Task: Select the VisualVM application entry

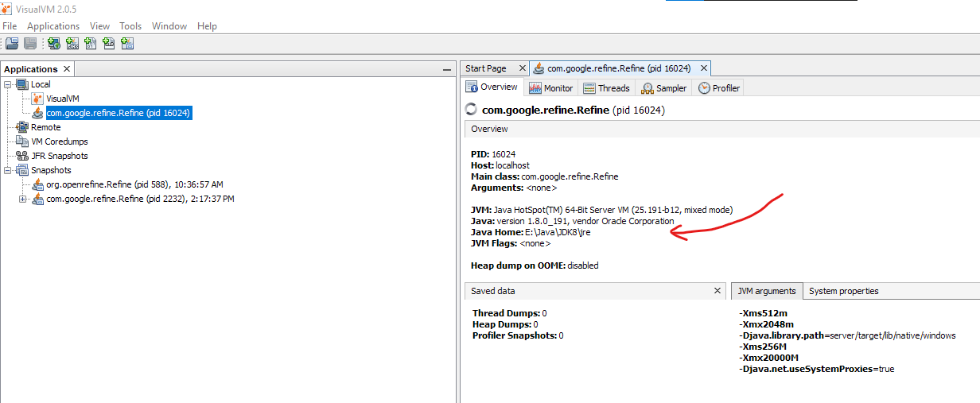Action: (x=63, y=99)
